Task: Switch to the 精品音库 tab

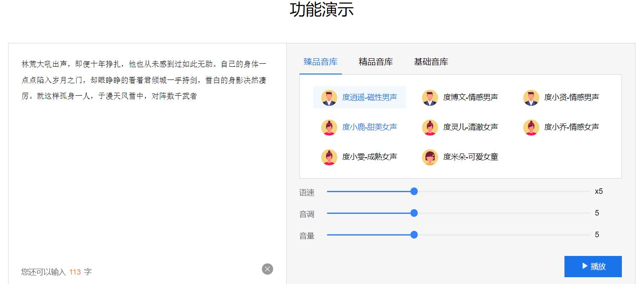Action: click(376, 62)
